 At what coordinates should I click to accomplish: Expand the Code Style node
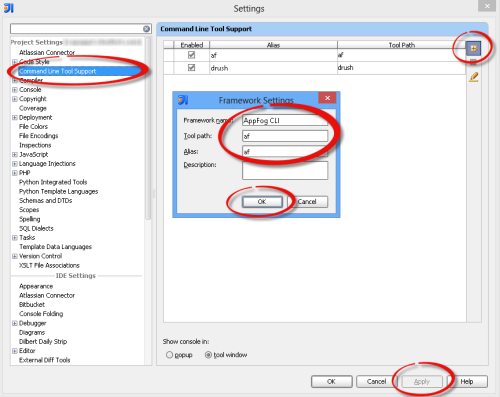point(15,62)
